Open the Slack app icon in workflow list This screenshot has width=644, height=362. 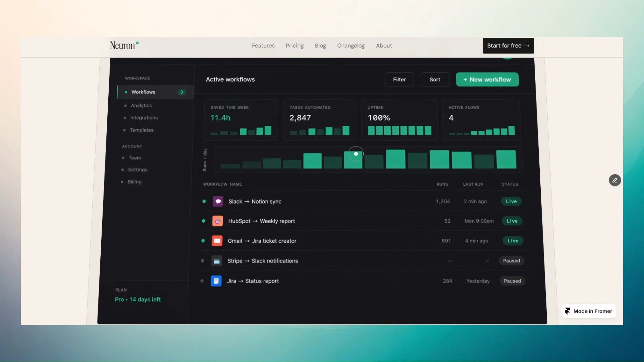(218, 201)
